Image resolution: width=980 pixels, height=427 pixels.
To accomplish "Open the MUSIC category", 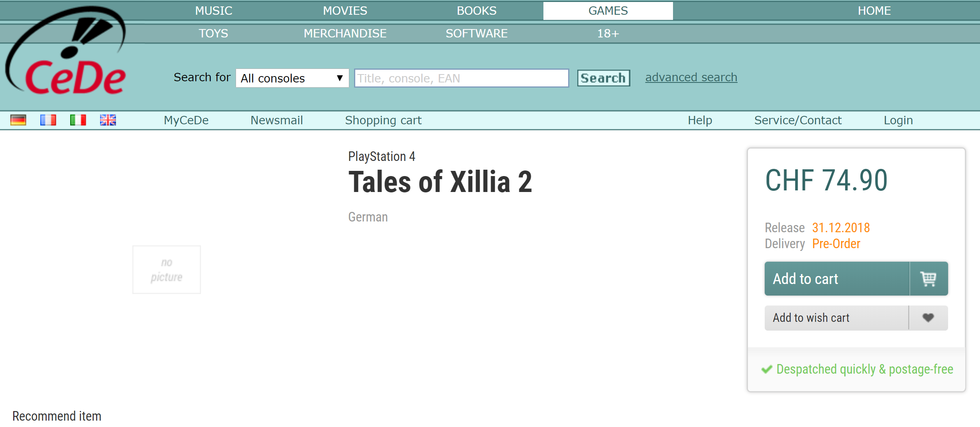I will [x=214, y=11].
